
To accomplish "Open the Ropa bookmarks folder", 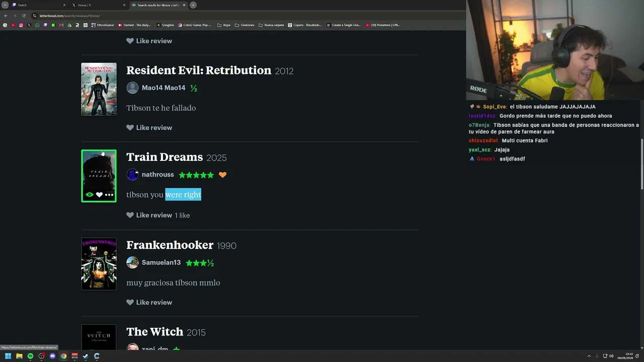I will (x=223, y=25).
